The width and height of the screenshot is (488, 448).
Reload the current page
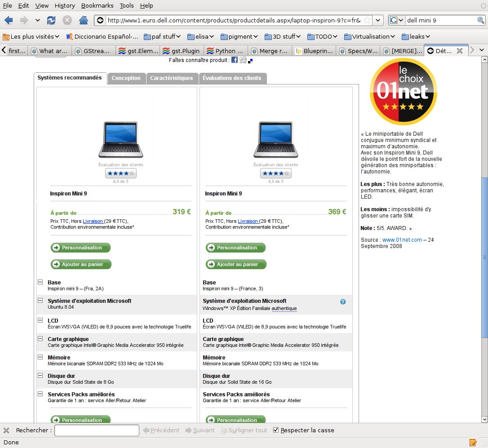51,21
